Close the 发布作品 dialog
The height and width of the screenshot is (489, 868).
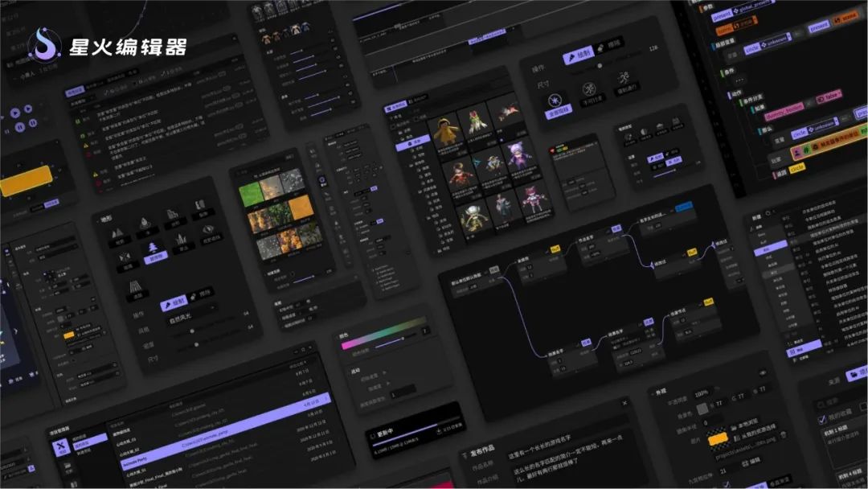click(x=625, y=403)
